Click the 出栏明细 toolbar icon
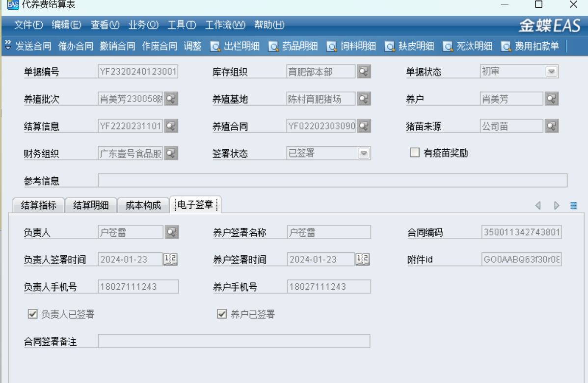588x383 pixels. [215, 47]
